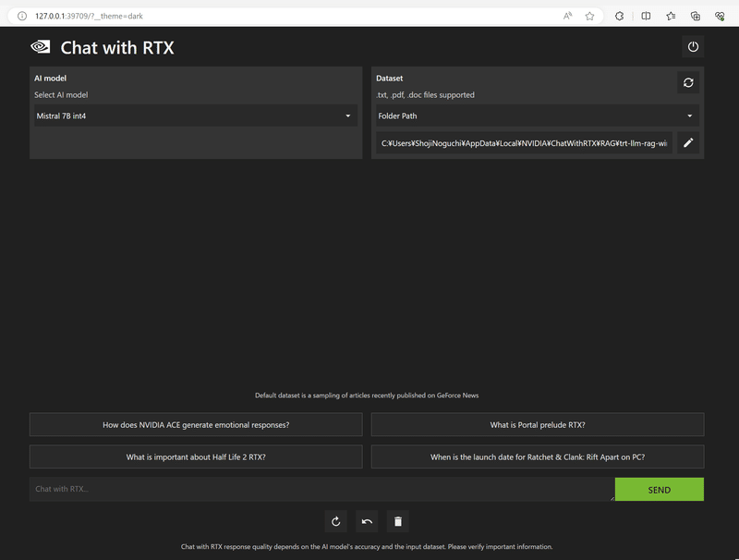Click the 'Dataset' panel label
This screenshot has width=739, height=560.
coord(389,79)
